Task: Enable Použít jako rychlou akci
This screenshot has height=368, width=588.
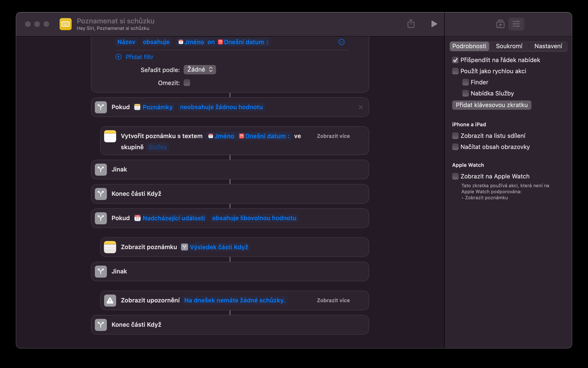Action: pos(455,71)
